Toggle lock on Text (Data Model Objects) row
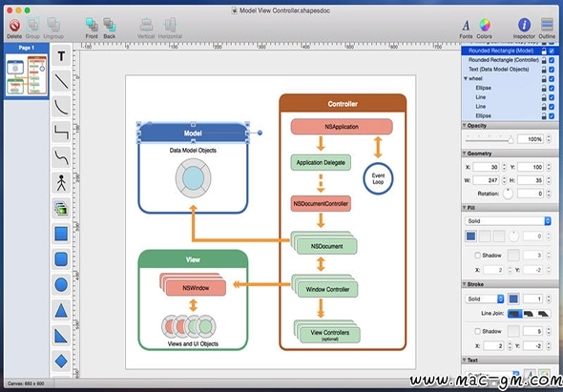563x392 pixels. pos(544,70)
